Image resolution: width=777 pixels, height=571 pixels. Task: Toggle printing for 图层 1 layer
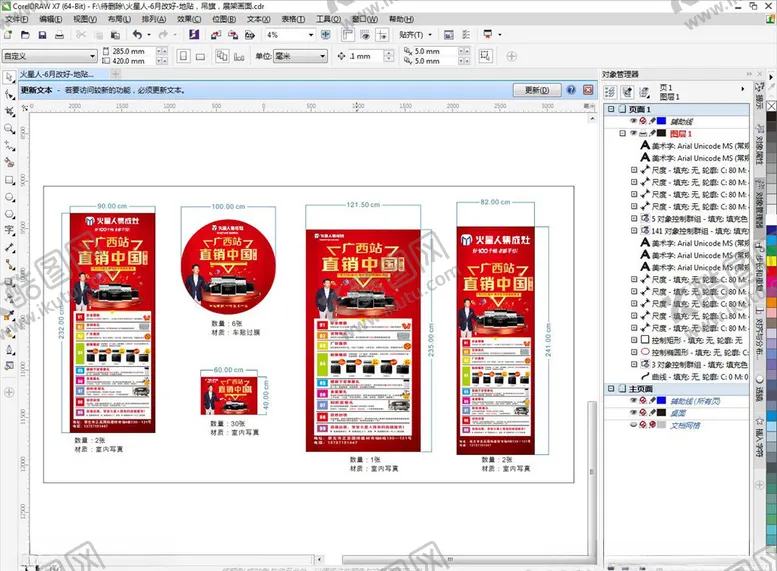click(x=643, y=133)
